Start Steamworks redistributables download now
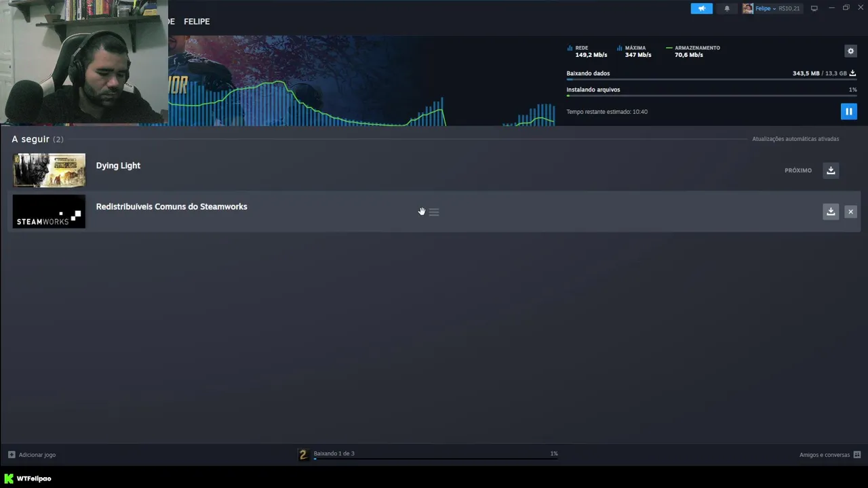This screenshot has height=488, width=868. click(831, 211)
